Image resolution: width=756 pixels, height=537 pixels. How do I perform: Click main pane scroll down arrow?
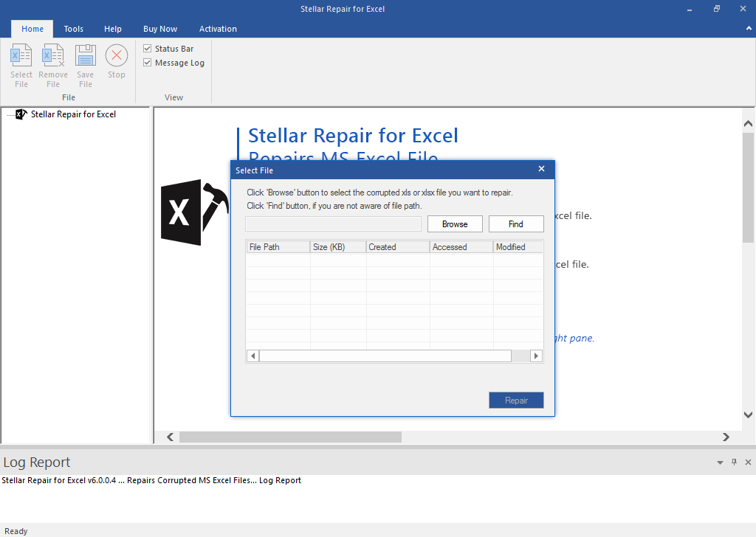click(748, 415)
